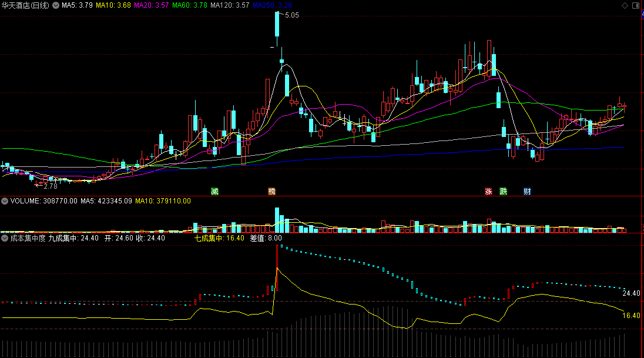Viewport: 644px width, 358px height.
Task: Select the MA250 moving average label
Action: pyautogui.click(x=272, y=5)
